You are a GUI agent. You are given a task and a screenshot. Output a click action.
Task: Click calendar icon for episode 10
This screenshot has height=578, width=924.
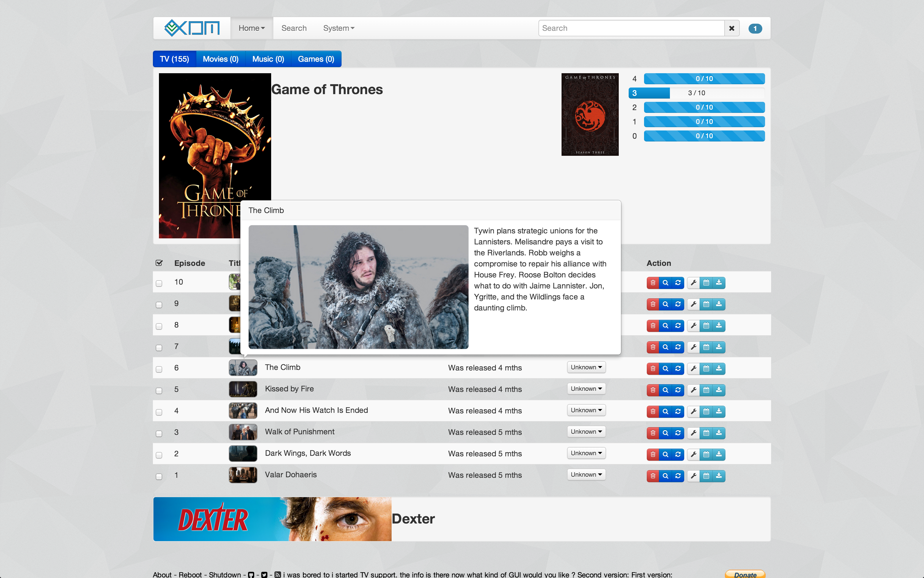706,283
